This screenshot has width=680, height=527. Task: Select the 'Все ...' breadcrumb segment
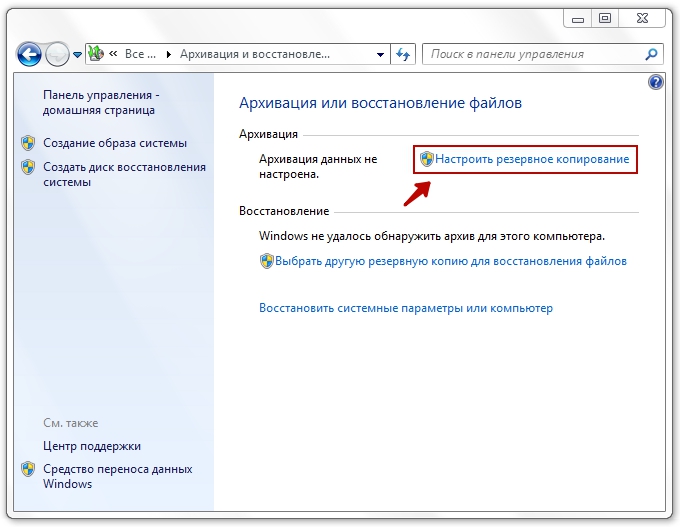point(140,54)
